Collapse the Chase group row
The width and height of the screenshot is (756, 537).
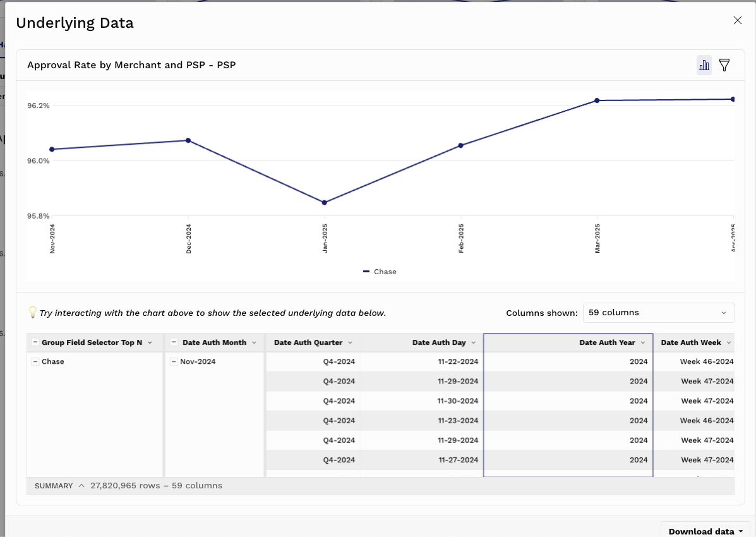[35, 362]
